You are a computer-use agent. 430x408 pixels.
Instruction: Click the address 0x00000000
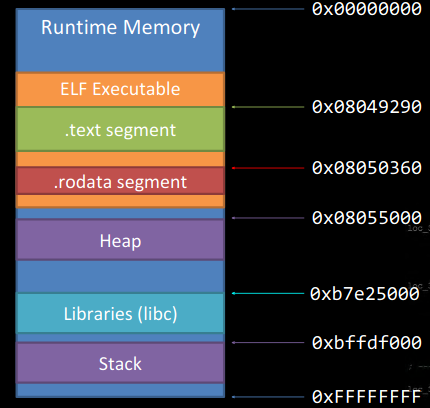point(367,9)
